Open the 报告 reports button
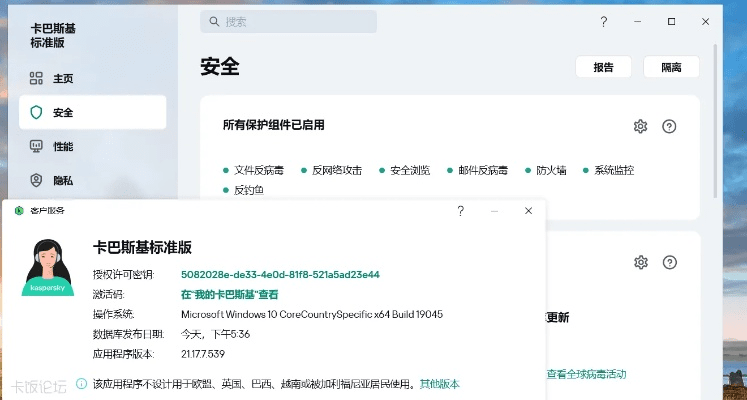The height and width of the screenshot is (400, 747). point(604,67)
